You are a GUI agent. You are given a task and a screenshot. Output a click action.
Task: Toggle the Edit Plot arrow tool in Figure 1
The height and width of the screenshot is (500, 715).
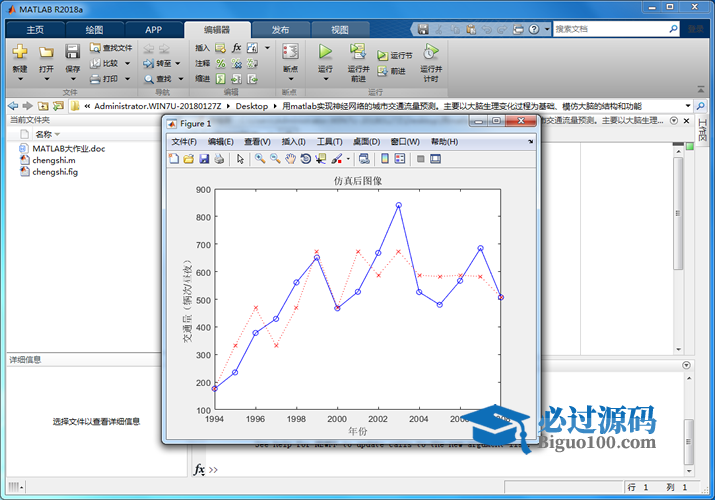pos(240,159)
